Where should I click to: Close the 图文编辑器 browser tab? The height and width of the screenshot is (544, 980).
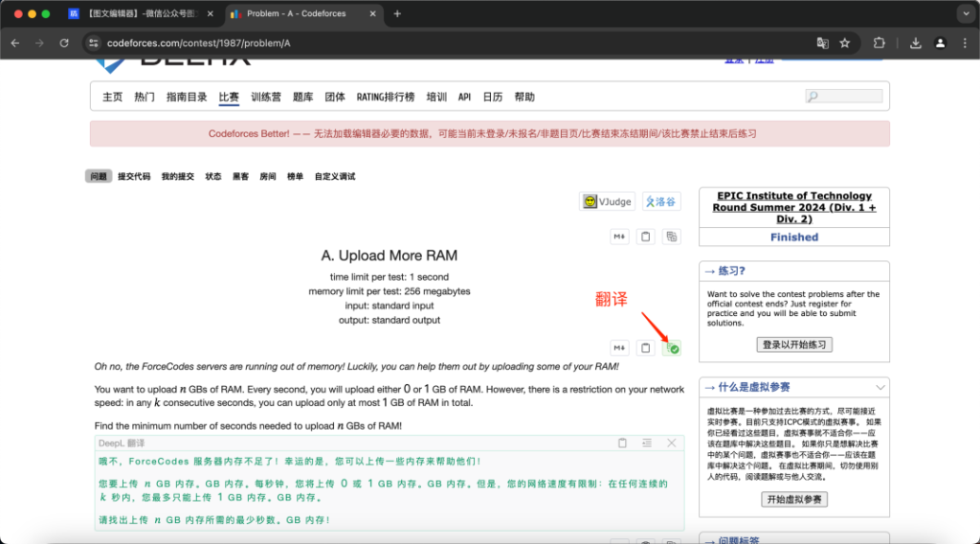click(210, 13)
